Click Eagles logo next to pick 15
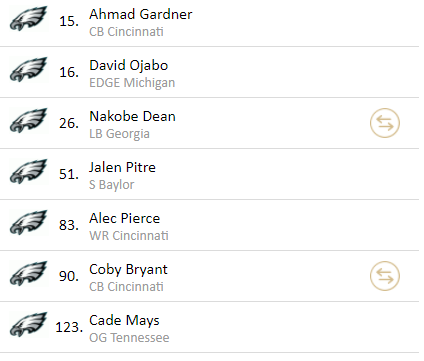Screen dimensions: 424x361 [x=28, y=19]
